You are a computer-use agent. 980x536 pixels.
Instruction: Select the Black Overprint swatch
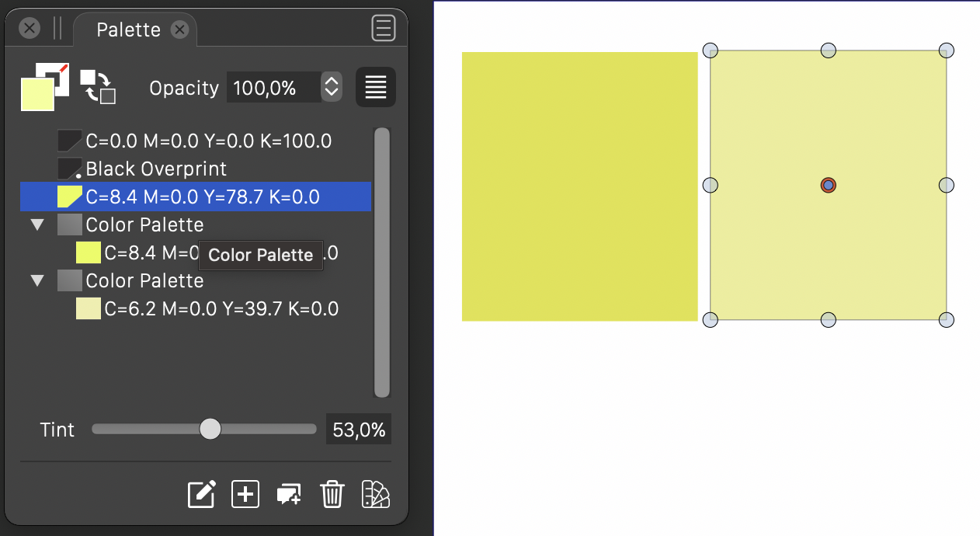click(155, 169)
